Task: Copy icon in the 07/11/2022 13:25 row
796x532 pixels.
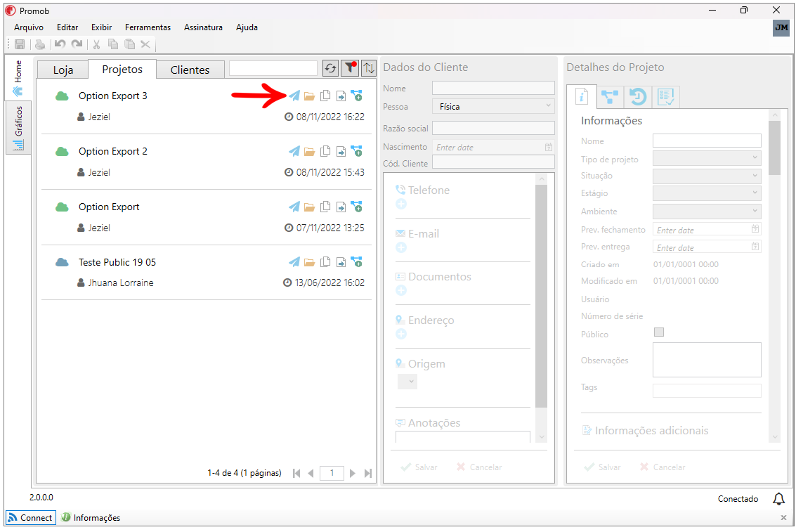Action: click(x=325, y=207)
